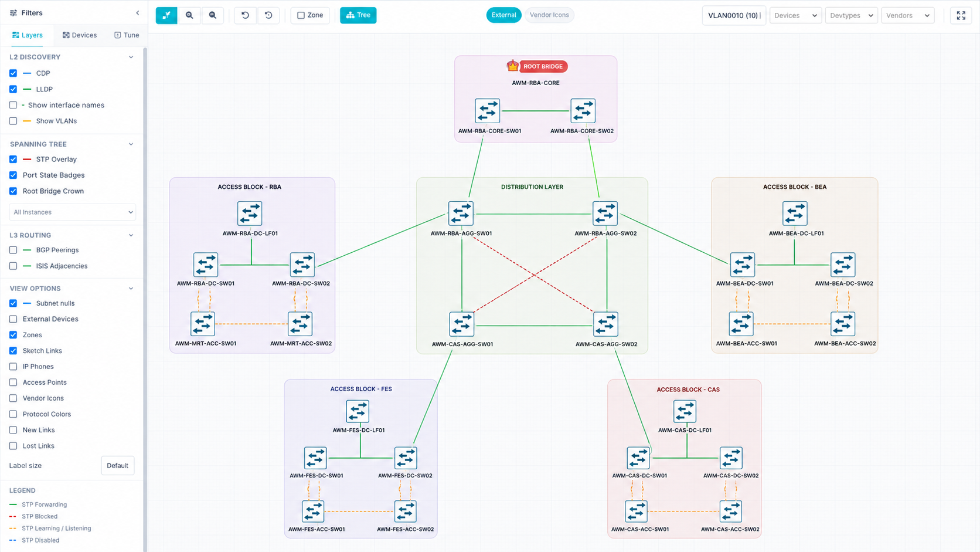This screenshot has width=980, height=552.
Task: Open the Devtypes filter dropdown
Action: pos(852,15)
